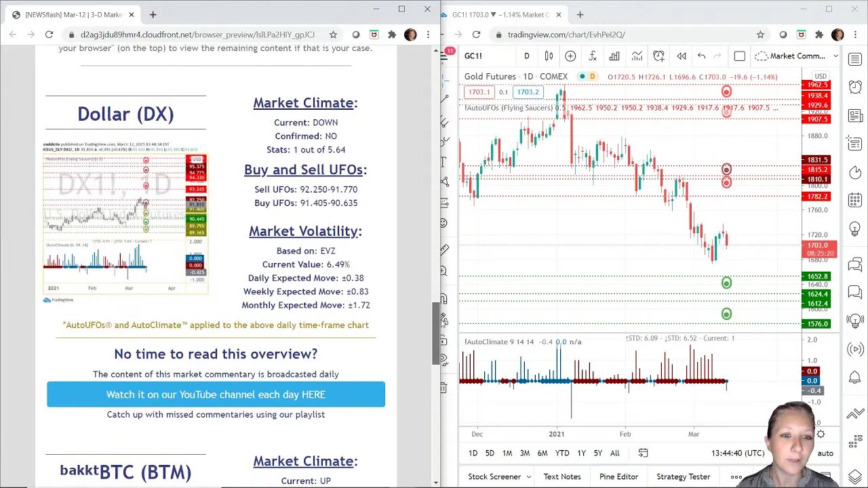Open My Ideas lightbulb icon in sidebar
The image size is (868, 488).
point(854,230)
